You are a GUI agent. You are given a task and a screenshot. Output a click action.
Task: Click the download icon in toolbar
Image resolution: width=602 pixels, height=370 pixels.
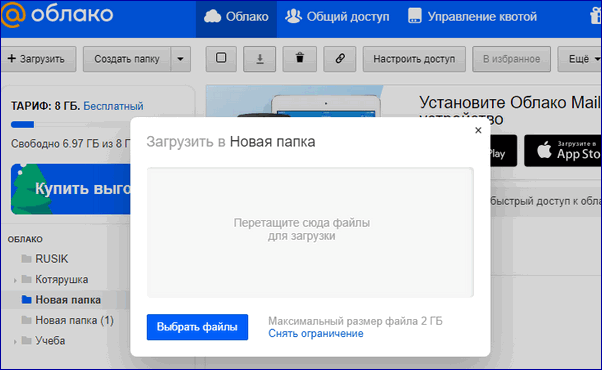260,59
